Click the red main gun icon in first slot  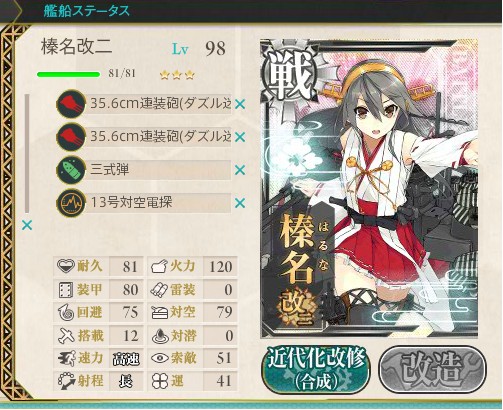click(x=70, y=104)
